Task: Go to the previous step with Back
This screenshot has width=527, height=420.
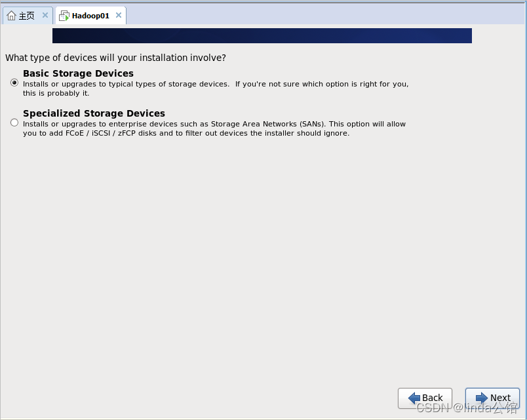Action: [425, 398]
